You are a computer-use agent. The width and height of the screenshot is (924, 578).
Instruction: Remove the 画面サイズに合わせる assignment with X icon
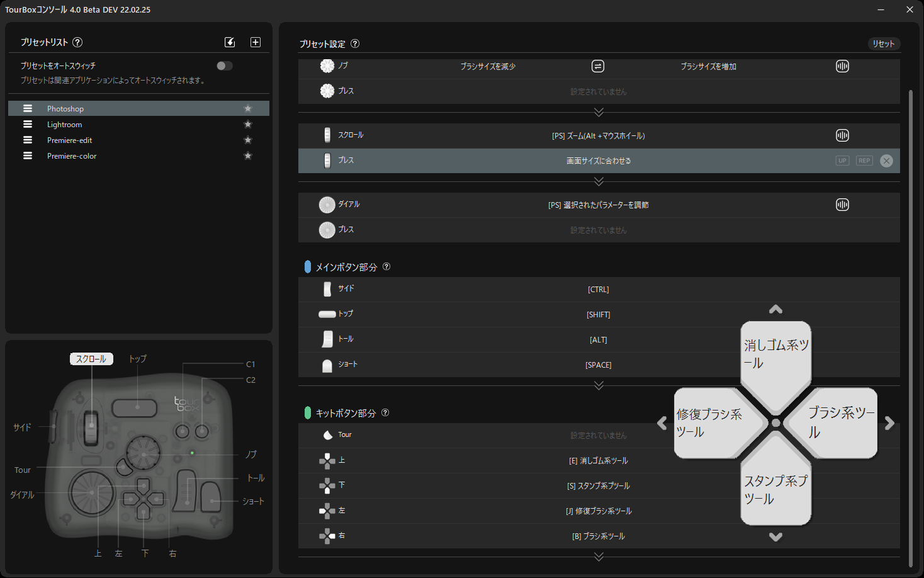(x=886, y=161)
